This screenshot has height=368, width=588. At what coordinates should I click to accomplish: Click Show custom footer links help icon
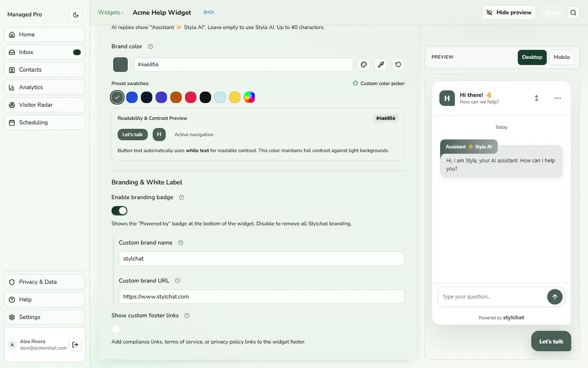[187, 316]
